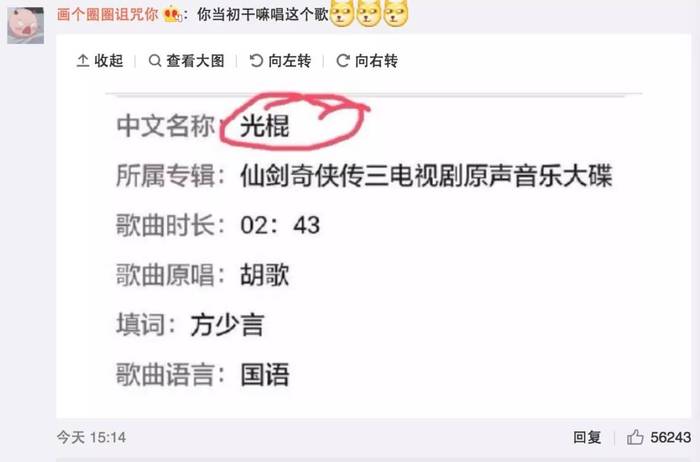Like the comment via thumbs-up icon
The height and width of the screenshot is (462, 700).
coord(635,437)
